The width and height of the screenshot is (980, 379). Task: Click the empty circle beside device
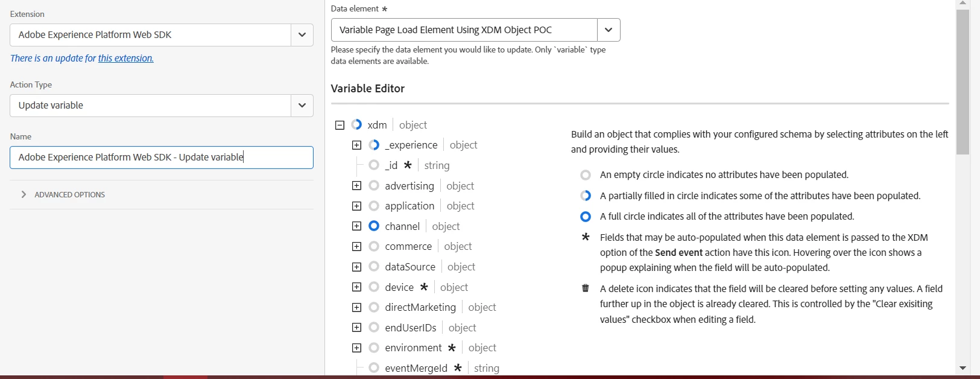374,287
